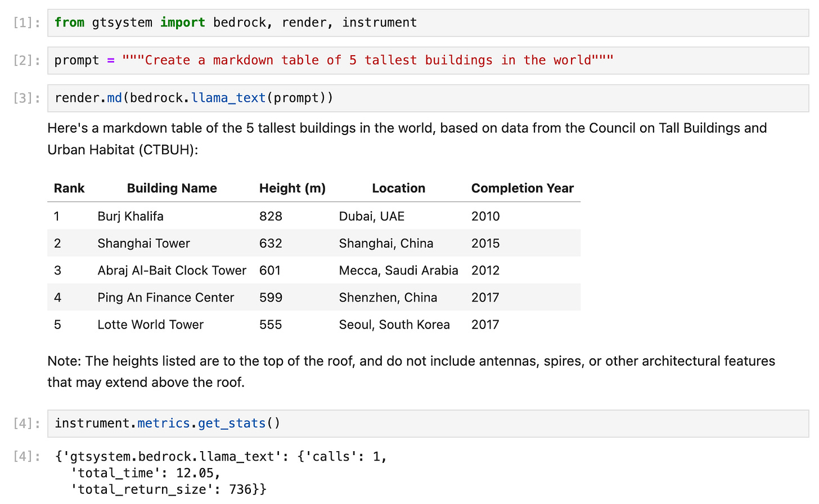Click the Location column header
Screen dimensions: 819x504
399,188
